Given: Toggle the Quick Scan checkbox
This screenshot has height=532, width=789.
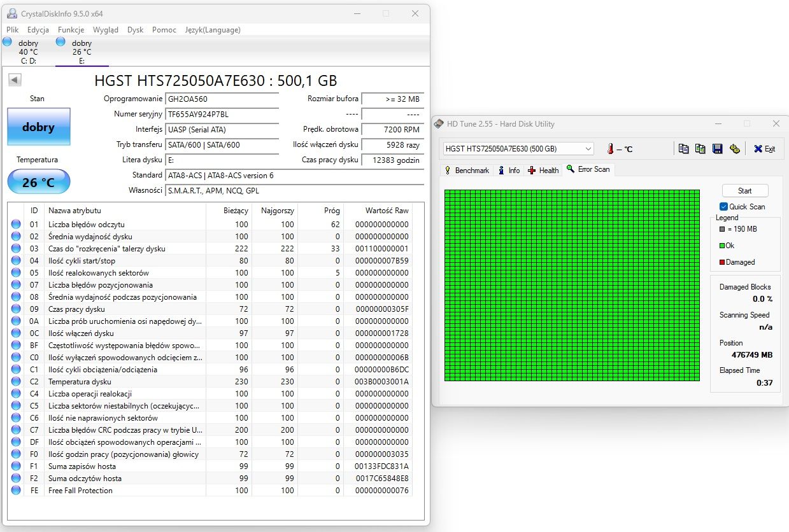Looking at the screenshot, I should (x=723, y=206).
